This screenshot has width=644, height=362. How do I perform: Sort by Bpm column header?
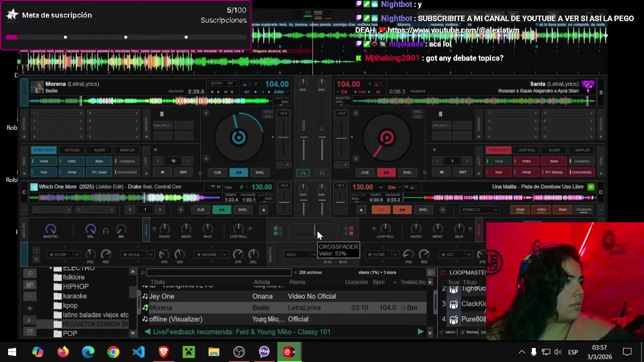coord(378,282)
